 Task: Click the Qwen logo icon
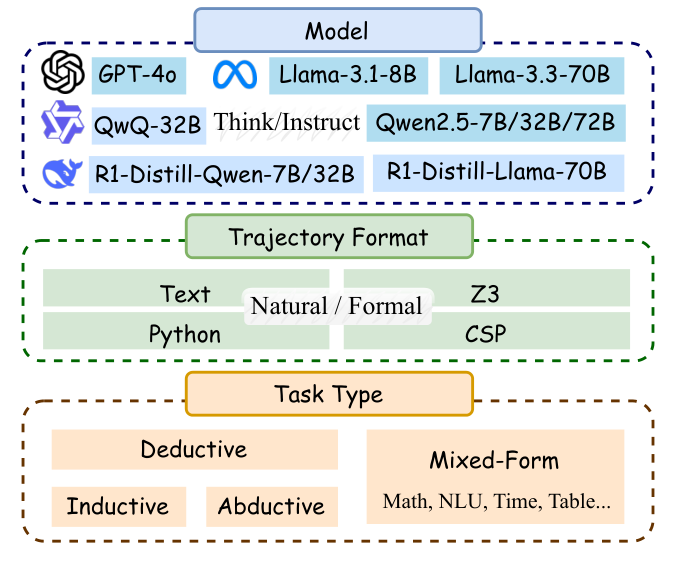(x=61, y=124)
